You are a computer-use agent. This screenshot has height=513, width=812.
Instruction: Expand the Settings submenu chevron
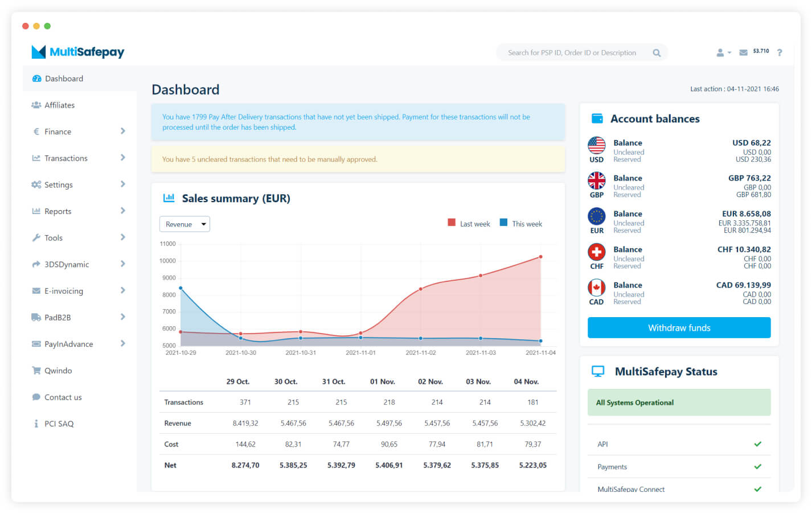(x=123, y=184)
